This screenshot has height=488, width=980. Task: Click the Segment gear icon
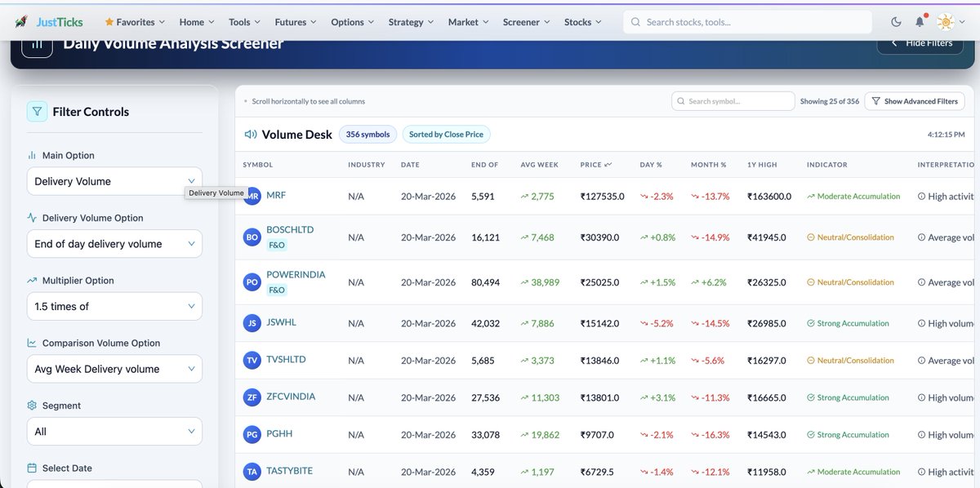pos(32,406)
